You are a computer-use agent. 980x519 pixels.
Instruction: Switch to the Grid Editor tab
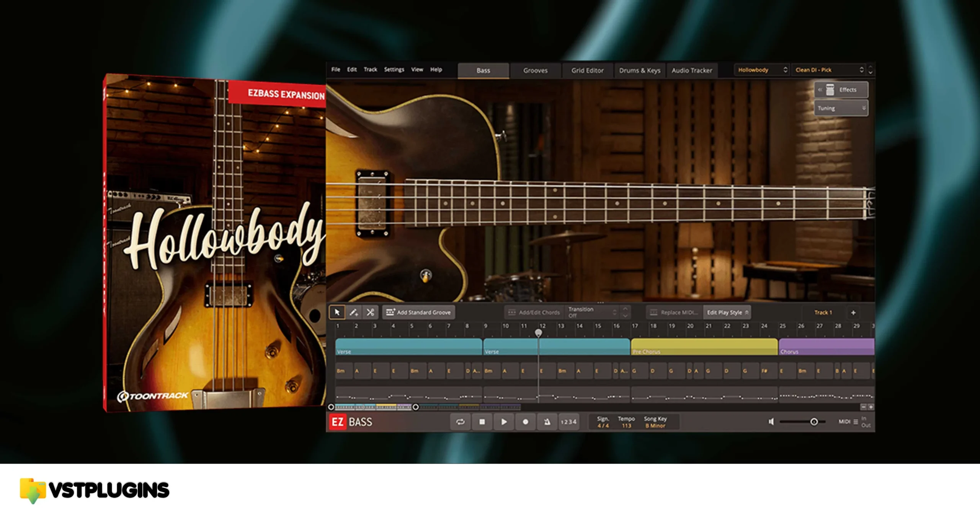[587, 70]
